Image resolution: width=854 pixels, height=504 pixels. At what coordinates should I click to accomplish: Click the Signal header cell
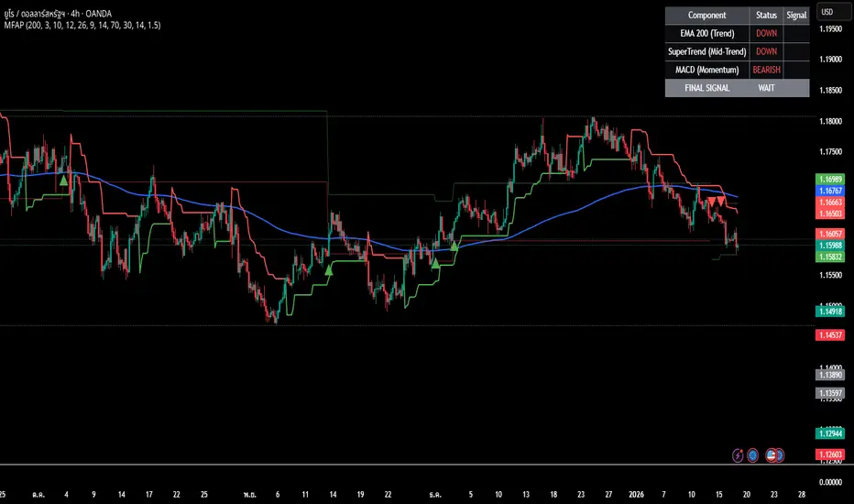coord(796,16)
